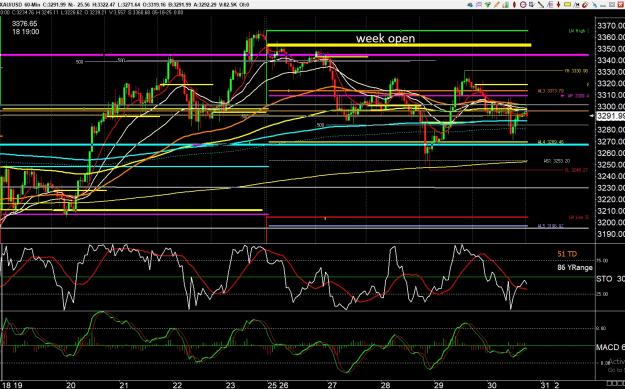Click the purple grid icon in the toolbar
Viewport: 625px width, 389px height.
pyautogui.click(x=479, y=5)
